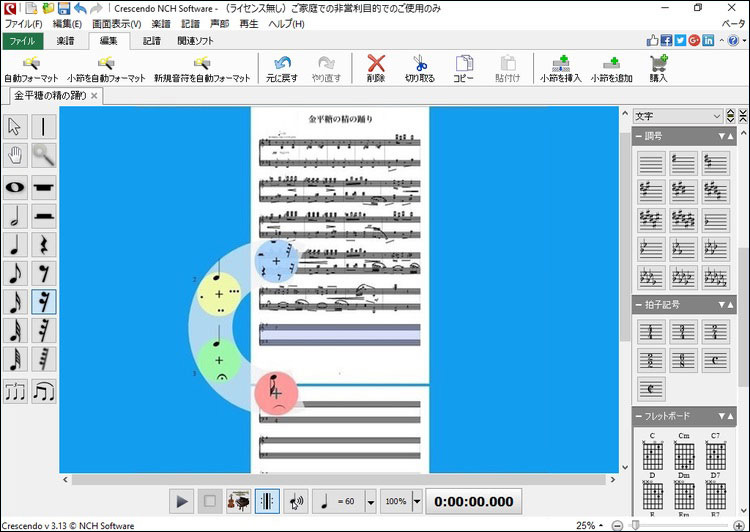Screen dimensions: 750x532
Task: Switch to the 記譜 ribbon tab
Action: (152, 41)
